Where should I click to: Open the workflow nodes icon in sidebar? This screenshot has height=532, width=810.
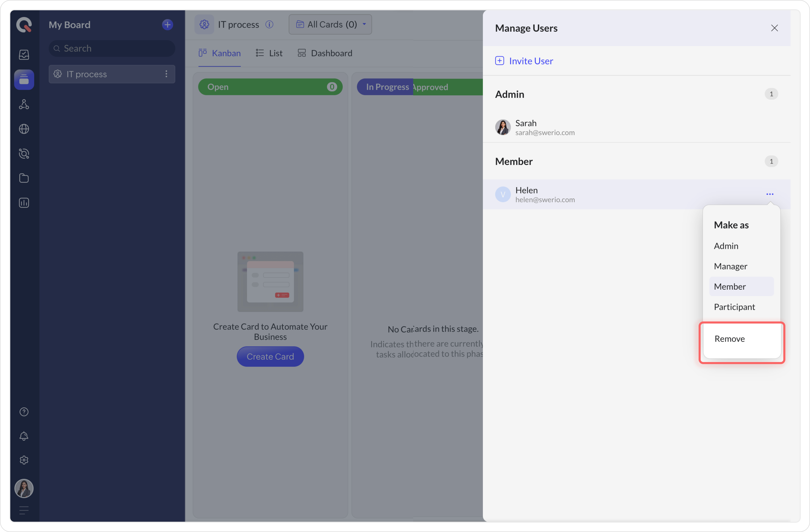click(24, 104)
